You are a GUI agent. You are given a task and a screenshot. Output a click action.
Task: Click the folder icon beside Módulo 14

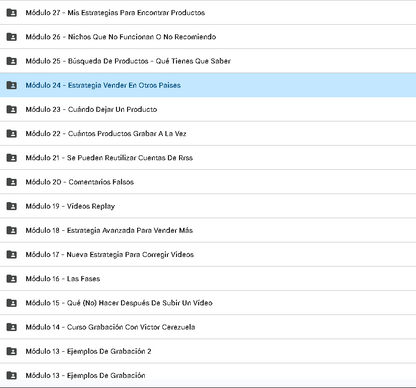(12, 327)
